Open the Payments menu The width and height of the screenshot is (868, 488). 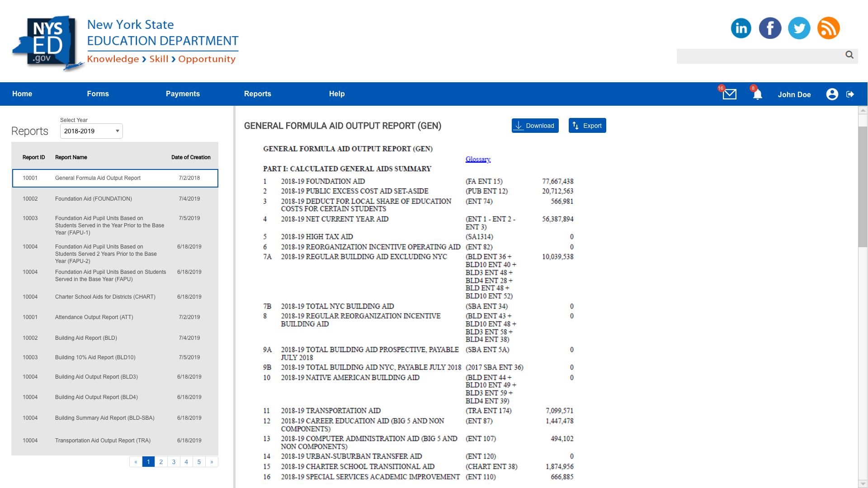183,94
